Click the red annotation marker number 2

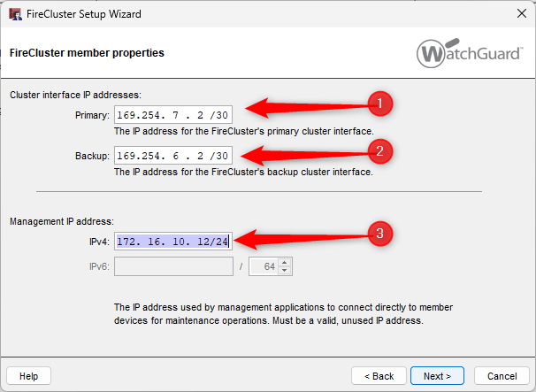380,151
